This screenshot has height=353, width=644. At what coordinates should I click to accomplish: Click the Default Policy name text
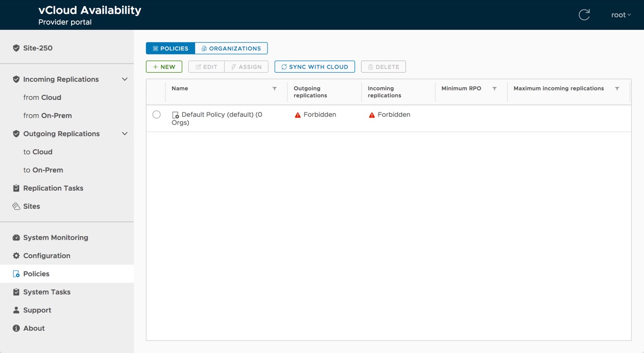[x=218, y=119]
